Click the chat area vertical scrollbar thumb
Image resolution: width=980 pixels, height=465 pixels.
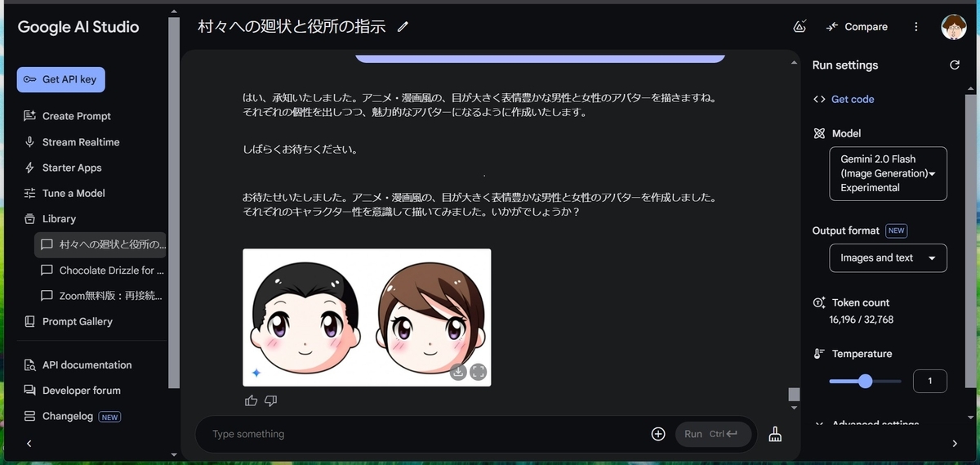tap(793, 394)
